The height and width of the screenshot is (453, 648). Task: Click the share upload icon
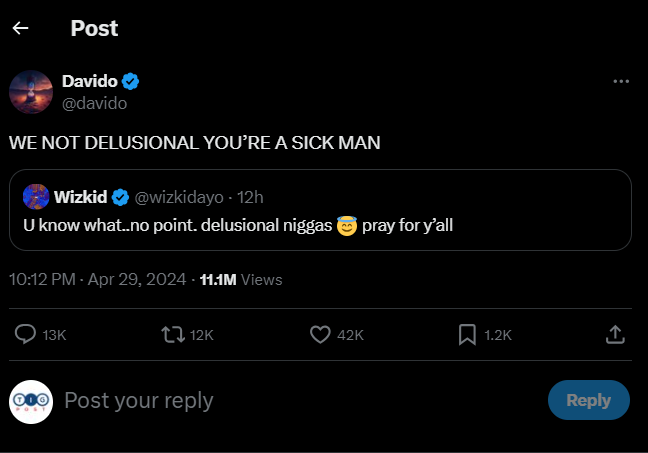click(616, 335)
